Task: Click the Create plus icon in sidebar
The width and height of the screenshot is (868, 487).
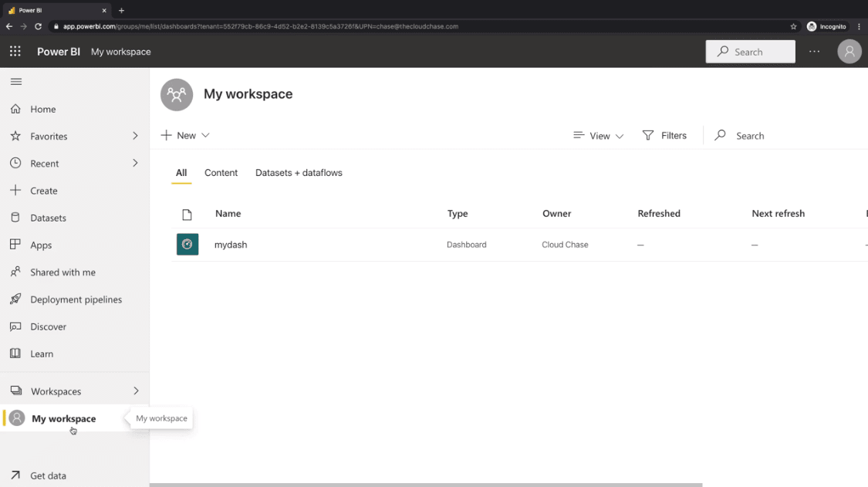Action: click(15, 190)
